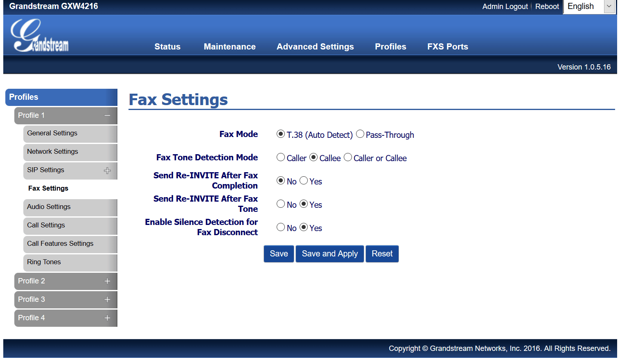Disable Silence Detection for Fax Disconnect

point(281,227)
